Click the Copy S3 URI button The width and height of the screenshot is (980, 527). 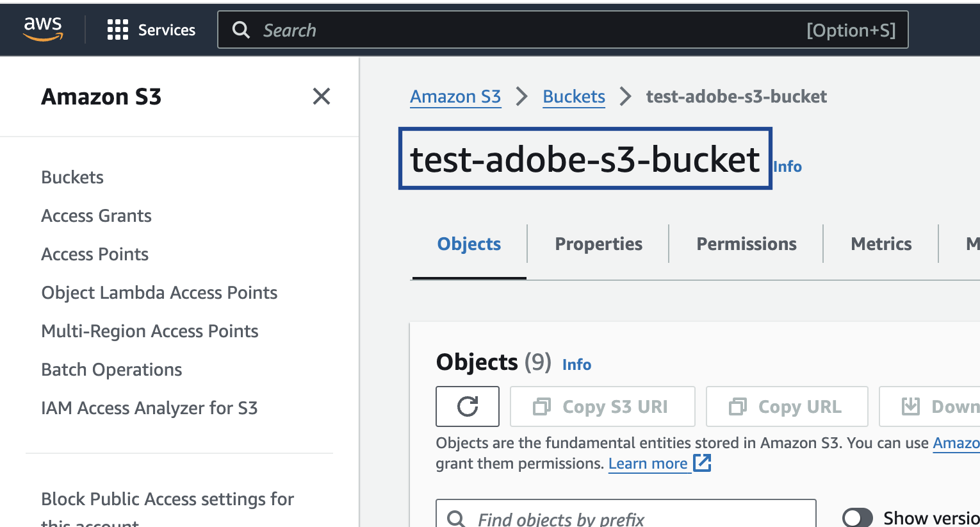click(602, 406)
